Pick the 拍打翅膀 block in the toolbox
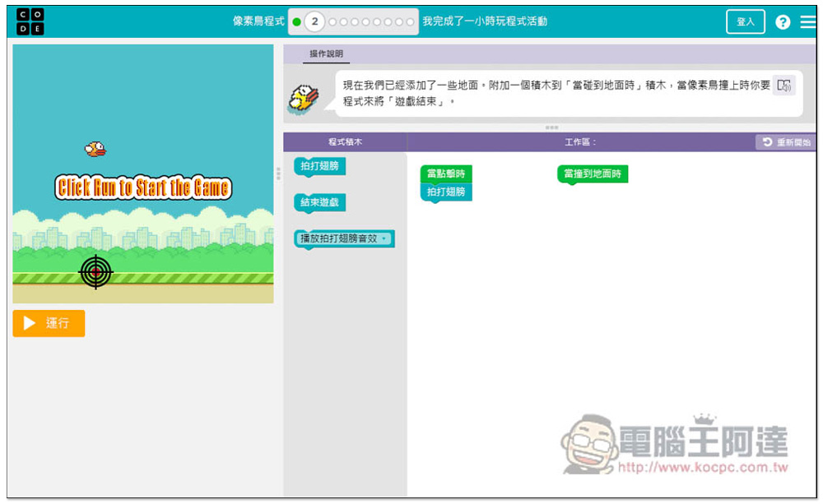The image size is (823, 504). click(x=319, y=167)
